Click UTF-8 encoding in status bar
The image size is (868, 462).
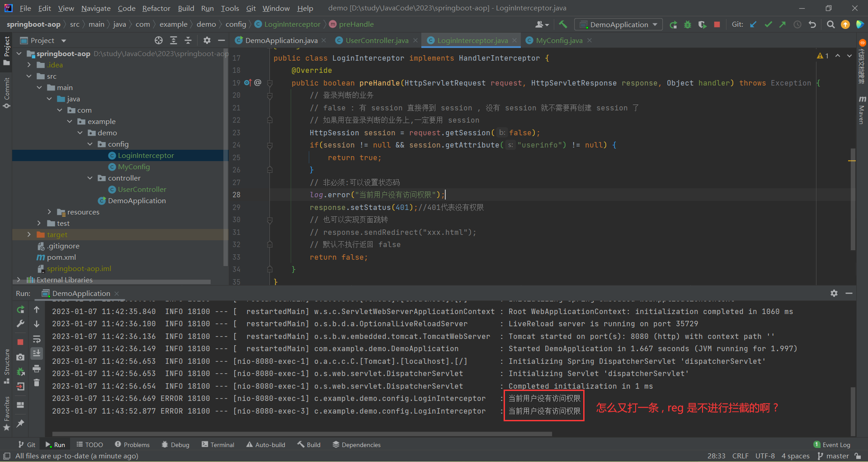[765, 456]
